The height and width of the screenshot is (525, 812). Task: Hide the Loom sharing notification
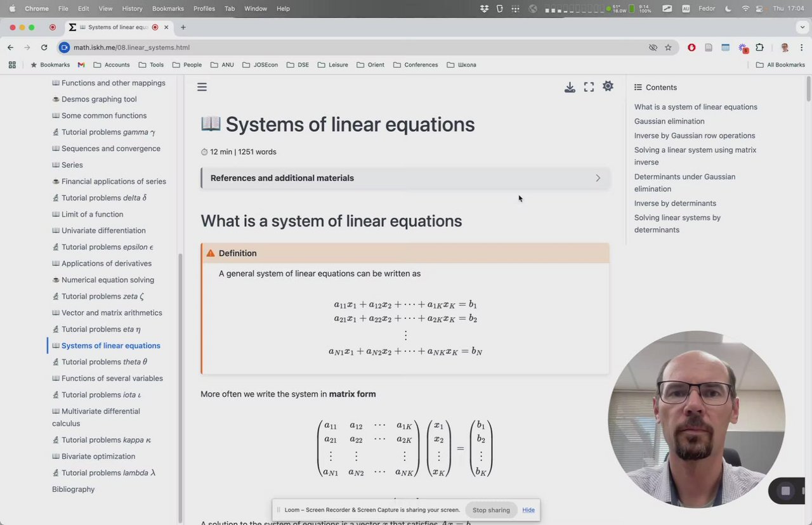(528, 510)
